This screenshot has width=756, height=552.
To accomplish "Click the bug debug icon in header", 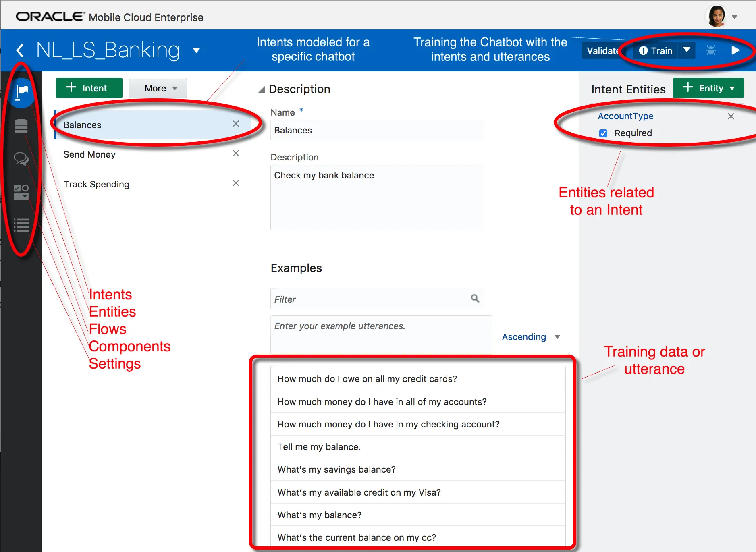I will 711,50.
